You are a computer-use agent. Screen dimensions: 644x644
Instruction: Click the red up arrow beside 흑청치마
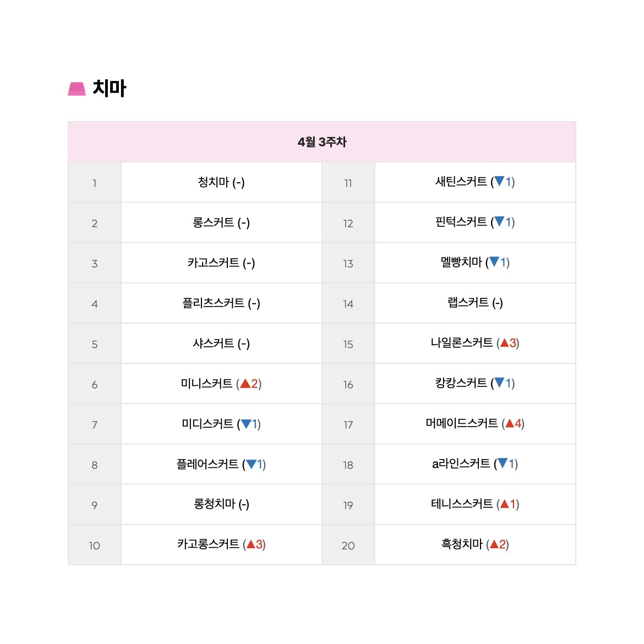pyautogui.click(x=494, y=544)
